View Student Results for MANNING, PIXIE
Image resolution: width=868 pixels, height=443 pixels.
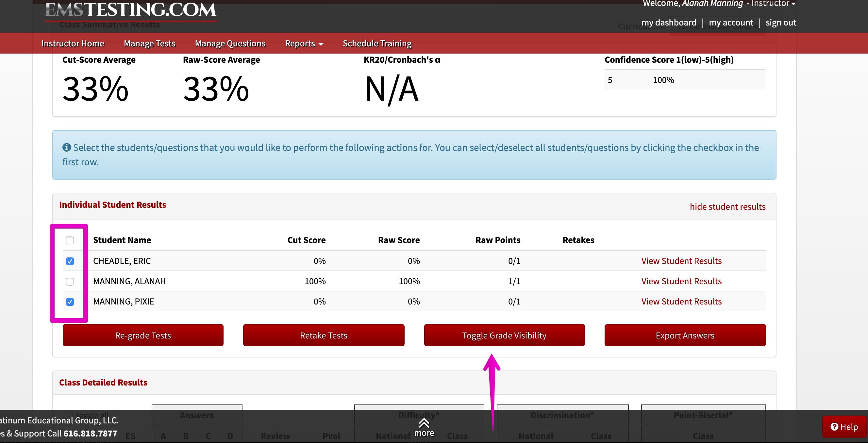click(x=681, y=301)
